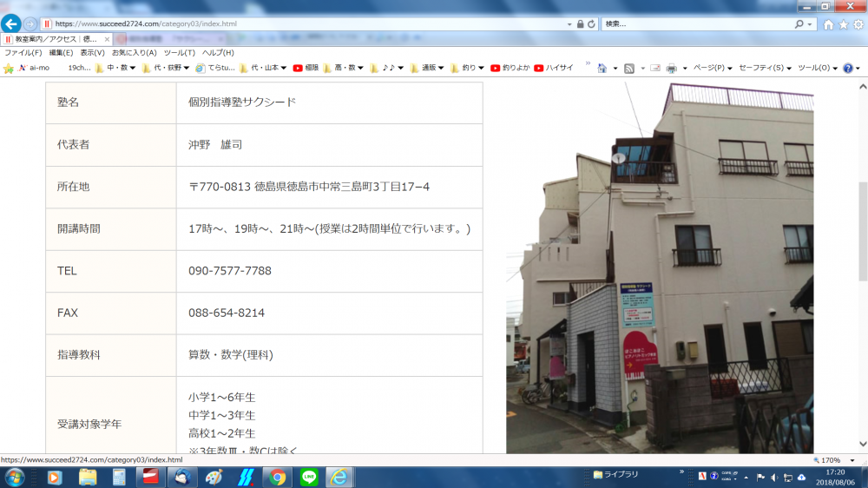868x488 pixels.
Task: Click the page vertical scrollbar thumb
Action: [x=863, y=231]
